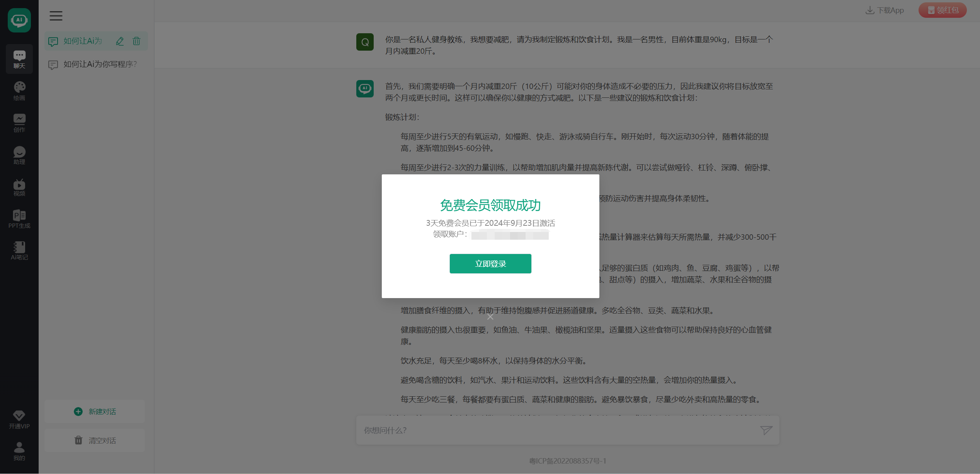Viewport: 980px width, 474px height.
Task: Open the 我的 profile section
Action: 19,451
